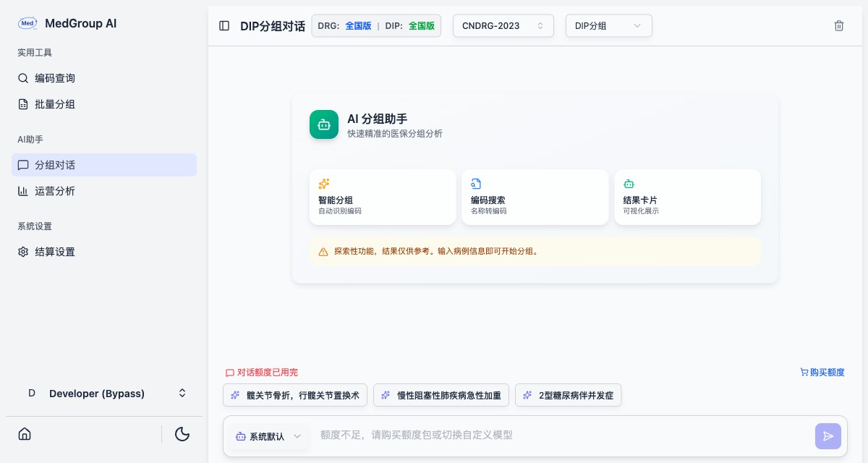This screenshot has width=868, height=463.
Task: Toggle the sidebar collapse control in header
Action: point(224,25)
